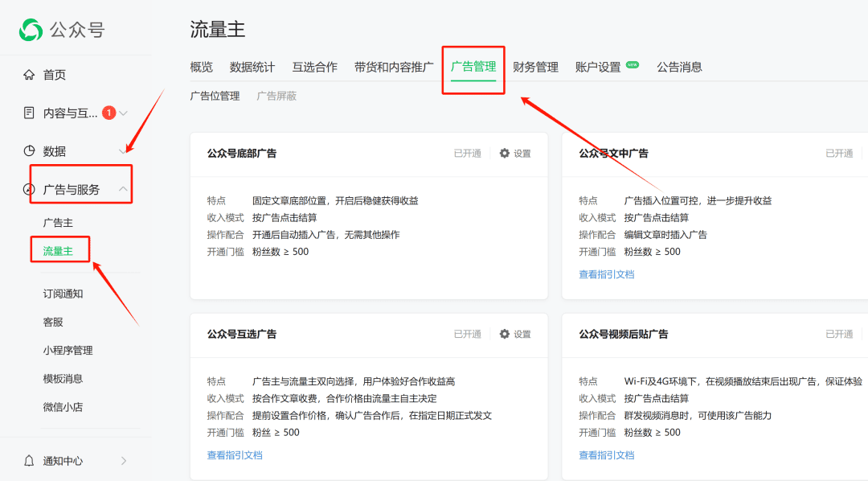Click the pie chart icon for 数据
This screenshot has height=481, width=868.
[29, 150]
